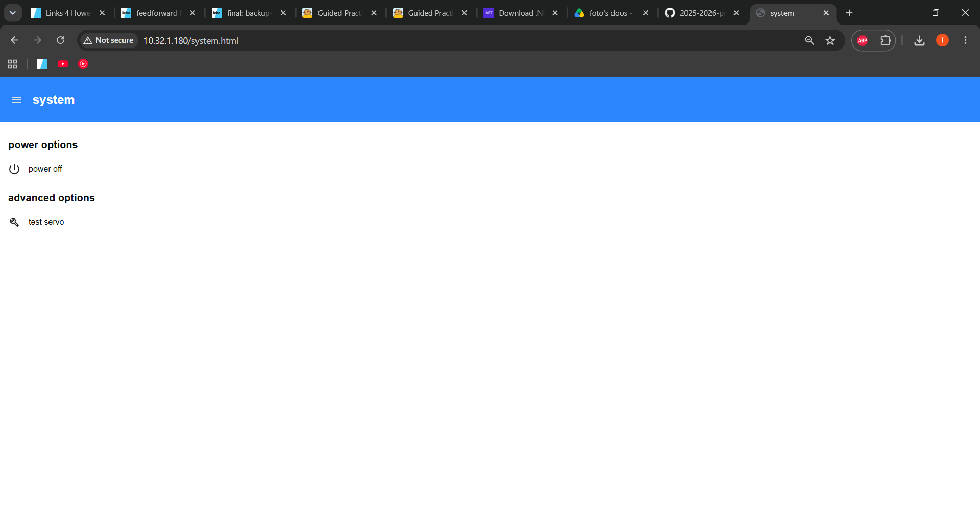Click the test servo wrench icon
Image resolution: width=980 pixels, height=521 pixels.
coord(14,222)
